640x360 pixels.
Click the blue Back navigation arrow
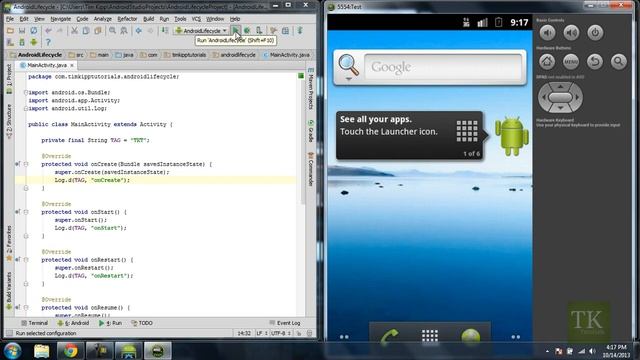(x=139, y=31)
